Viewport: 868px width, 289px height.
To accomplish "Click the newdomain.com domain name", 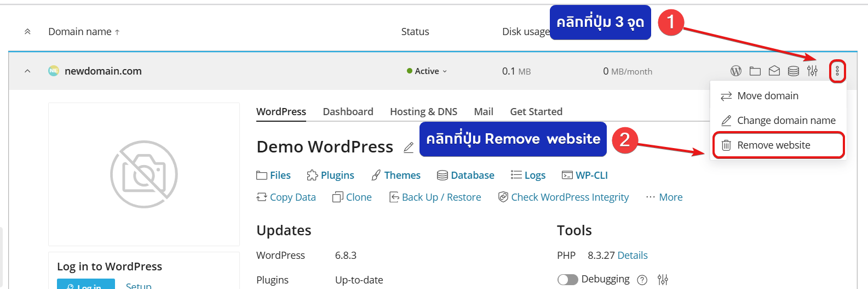I will click(x=103, y=71).
